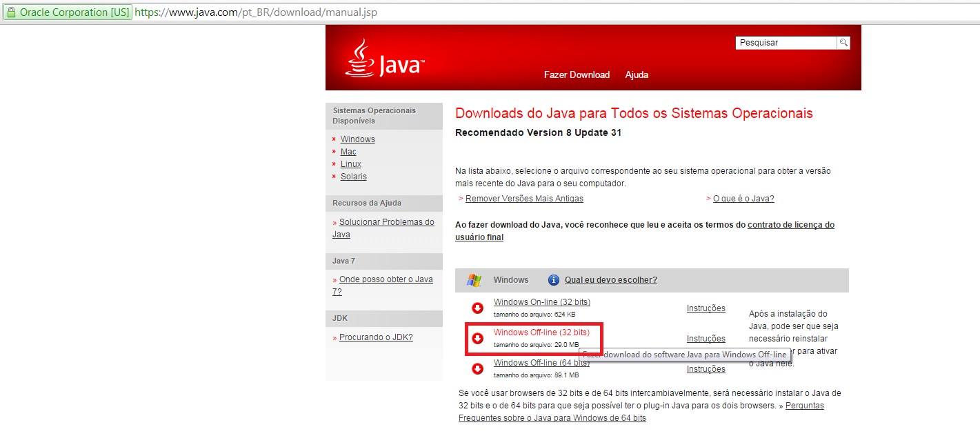Type in the Pesquisar search field
Image resolution: width=980 pixels, height=436 pixels.
(786, 43)
